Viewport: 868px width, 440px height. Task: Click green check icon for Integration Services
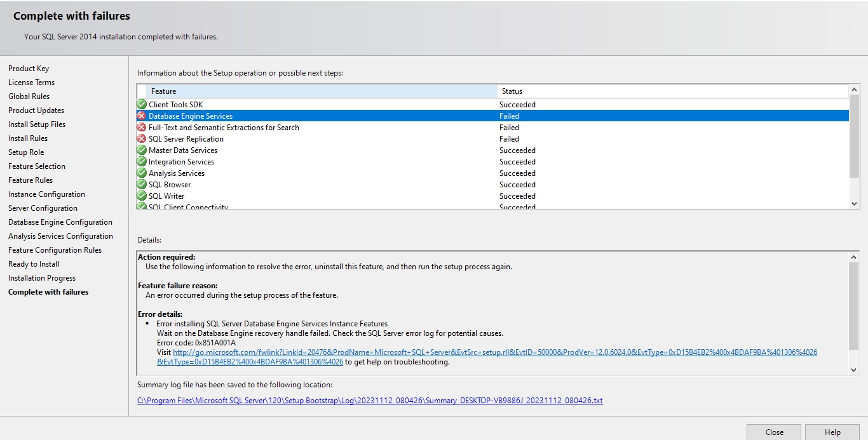coord(142,162)
